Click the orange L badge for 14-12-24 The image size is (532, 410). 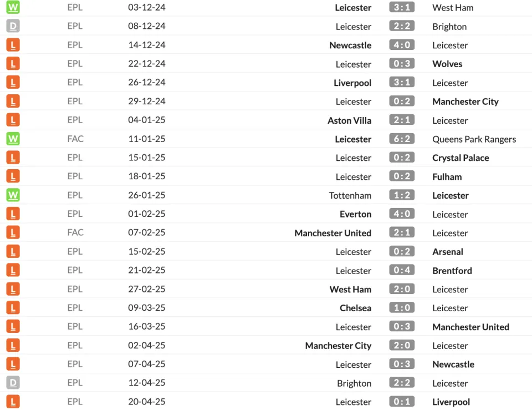click(13, 45)
